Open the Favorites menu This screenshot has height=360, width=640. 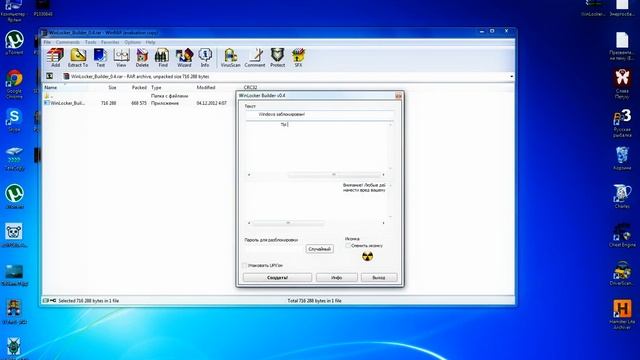(x=110, y=42)
